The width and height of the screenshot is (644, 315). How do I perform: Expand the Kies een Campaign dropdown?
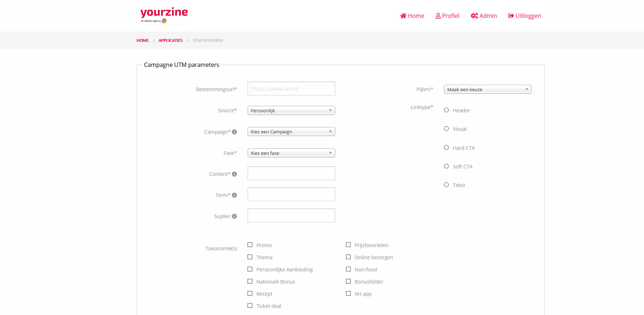pyautogui.click(x=291, y=132)
